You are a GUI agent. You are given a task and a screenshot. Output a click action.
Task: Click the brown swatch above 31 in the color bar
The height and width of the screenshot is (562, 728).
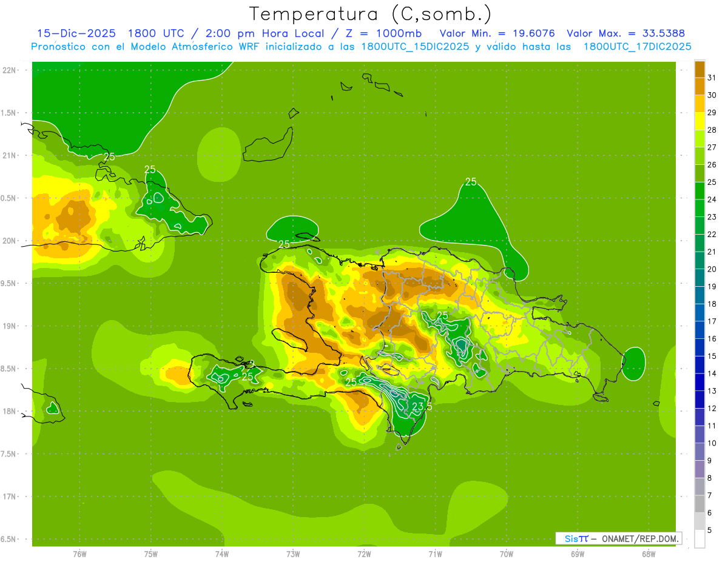pyautogui.click(x=699, y=69)
